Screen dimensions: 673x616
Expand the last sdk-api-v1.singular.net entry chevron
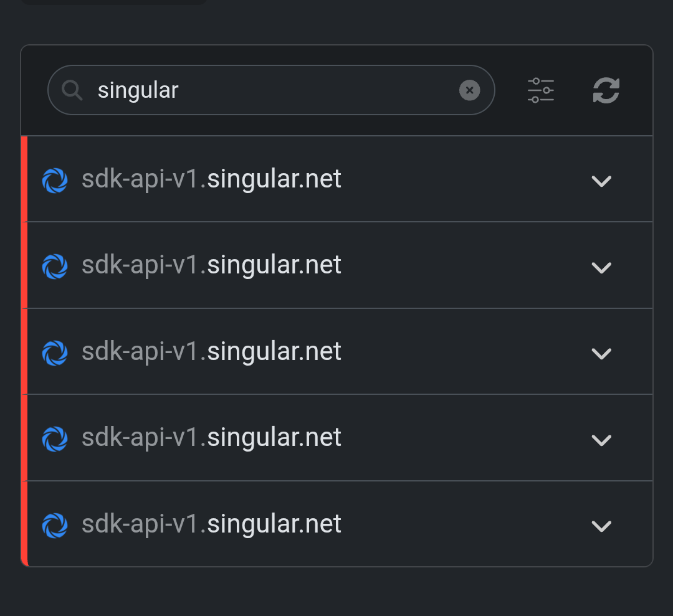(601, 526)
